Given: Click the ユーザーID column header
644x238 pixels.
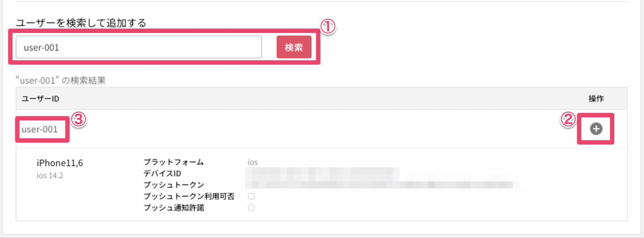Looking at the screenshot, I should pyautogui.click(x=40, y=99).
